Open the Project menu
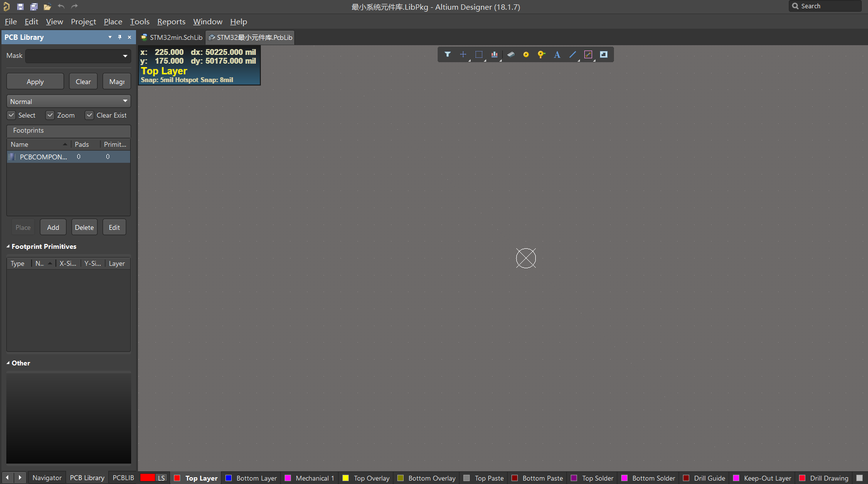The image size is (868, 484). point(83,21)
